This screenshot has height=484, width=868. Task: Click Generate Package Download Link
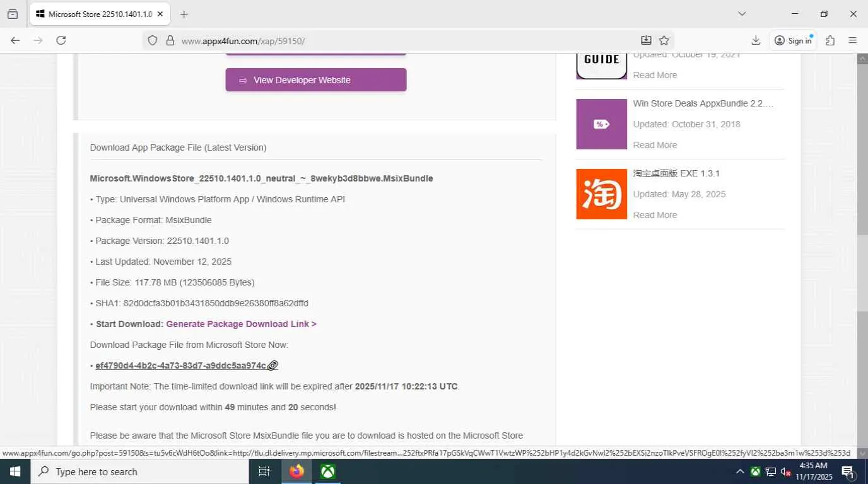tap(241, 324)
